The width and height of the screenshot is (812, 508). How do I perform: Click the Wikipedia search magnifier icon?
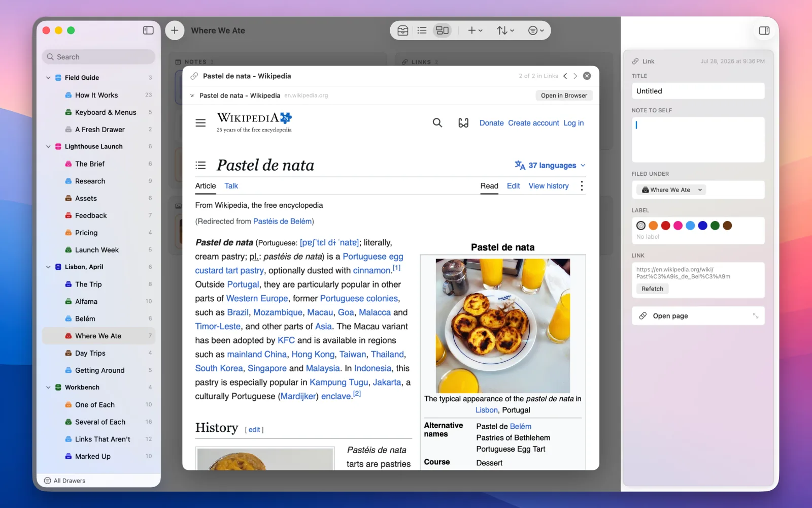tap(437, 123)
